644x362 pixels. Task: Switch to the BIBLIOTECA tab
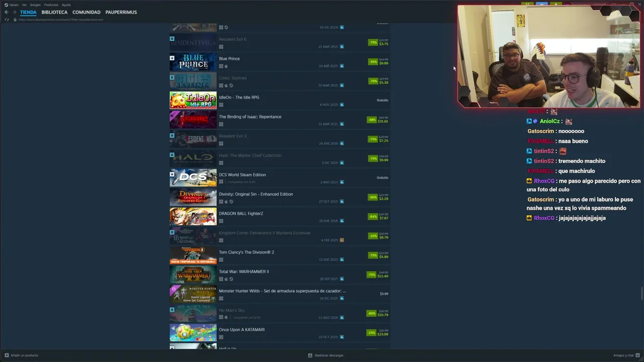[x=54, y=12]
